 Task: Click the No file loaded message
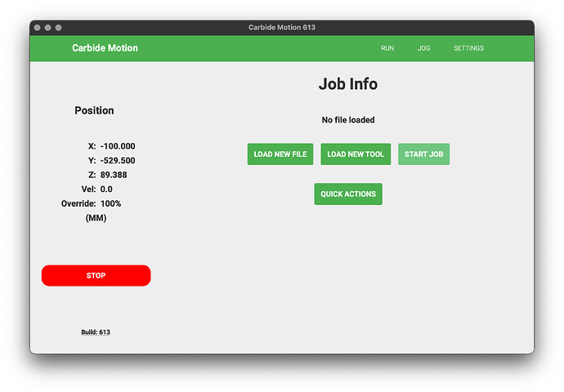tap(348, 120)
